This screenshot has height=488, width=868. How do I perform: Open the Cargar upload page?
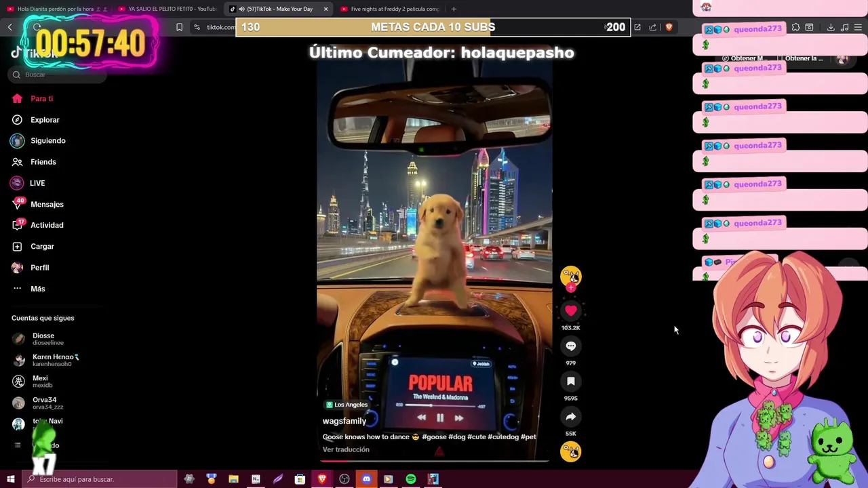(x=33, y=247)
